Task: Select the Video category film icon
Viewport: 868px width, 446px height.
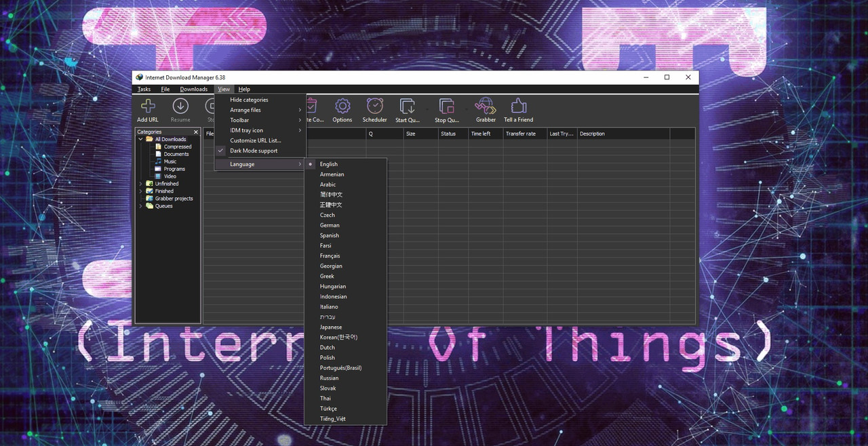Action: (159, 176)
